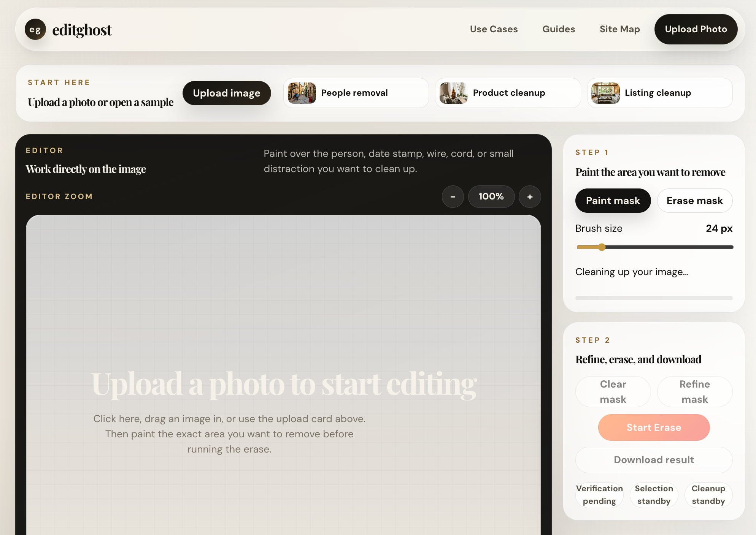Click Download result button
Screen dimensions: 756x535
654,460
